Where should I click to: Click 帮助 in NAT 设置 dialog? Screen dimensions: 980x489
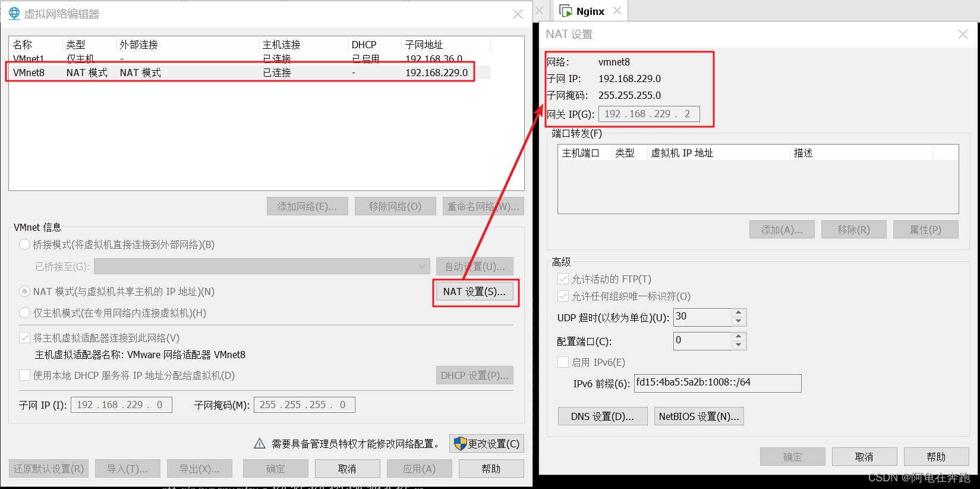[x=937, y=457]
